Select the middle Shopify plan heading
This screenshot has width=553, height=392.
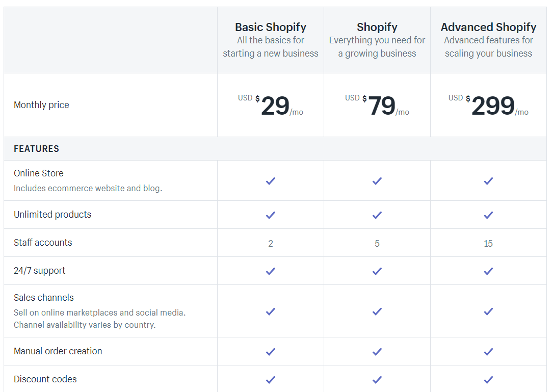377,27
